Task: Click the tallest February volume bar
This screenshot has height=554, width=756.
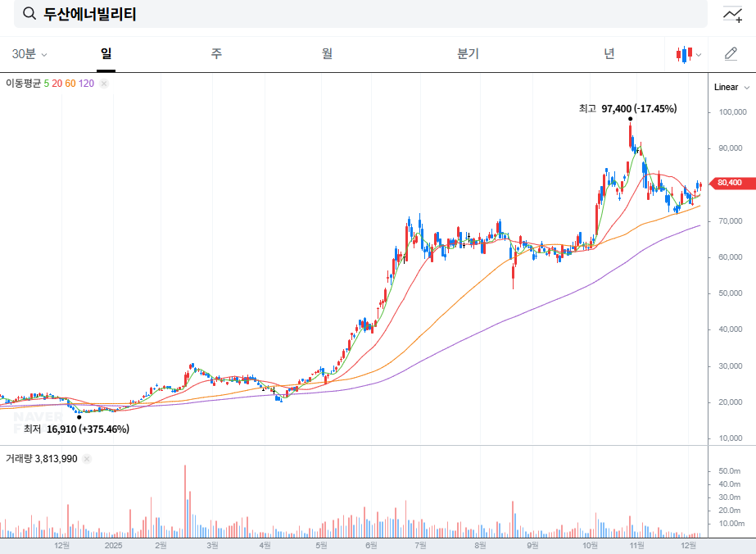Action: (184, 502)
